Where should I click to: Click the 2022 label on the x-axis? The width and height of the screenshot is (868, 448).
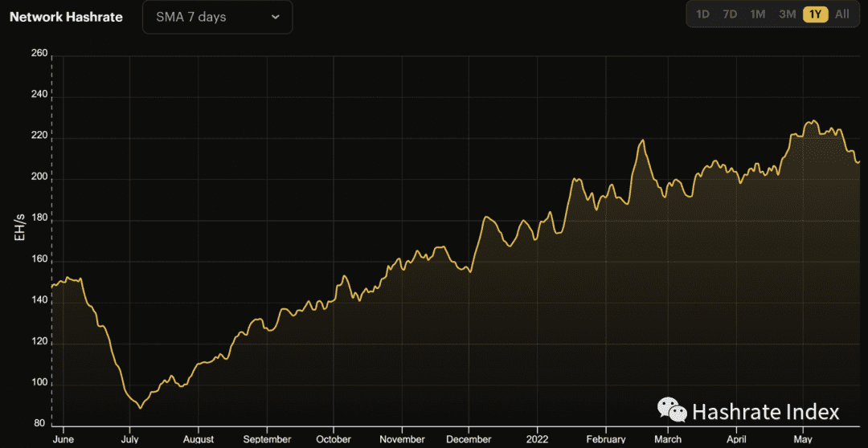536,439
